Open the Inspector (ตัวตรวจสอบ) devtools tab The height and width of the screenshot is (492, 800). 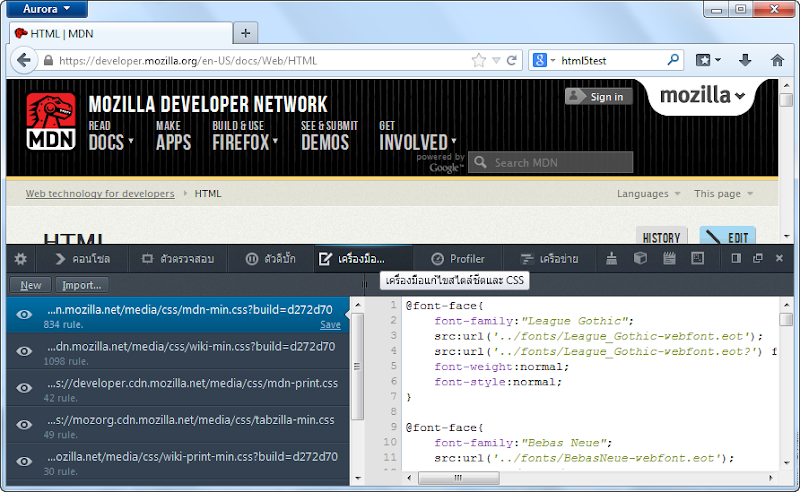(178, 259)
